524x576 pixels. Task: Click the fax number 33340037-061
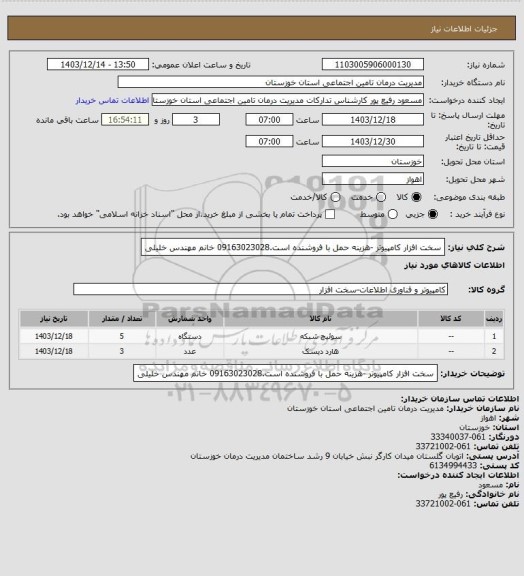click(x=458, y=437)
